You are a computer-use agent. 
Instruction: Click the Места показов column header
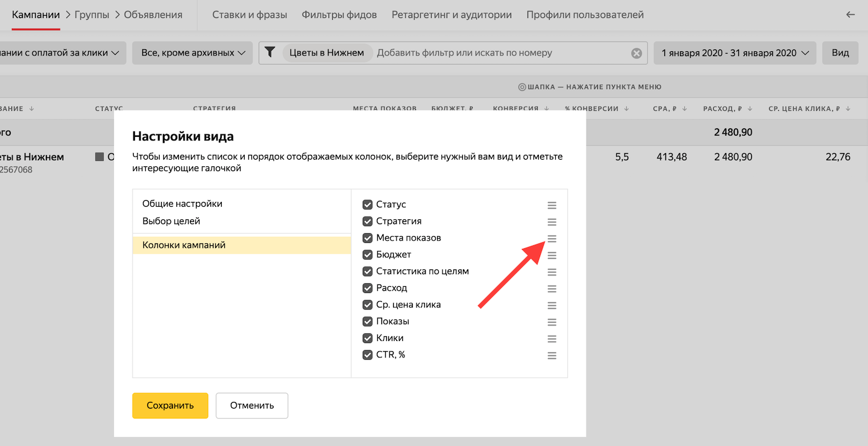(x=385, y=108)
